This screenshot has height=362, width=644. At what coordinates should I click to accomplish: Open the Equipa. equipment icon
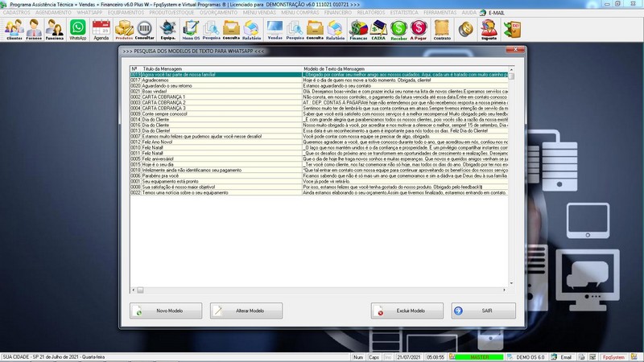pyautogui.click(x=168, y=30)
